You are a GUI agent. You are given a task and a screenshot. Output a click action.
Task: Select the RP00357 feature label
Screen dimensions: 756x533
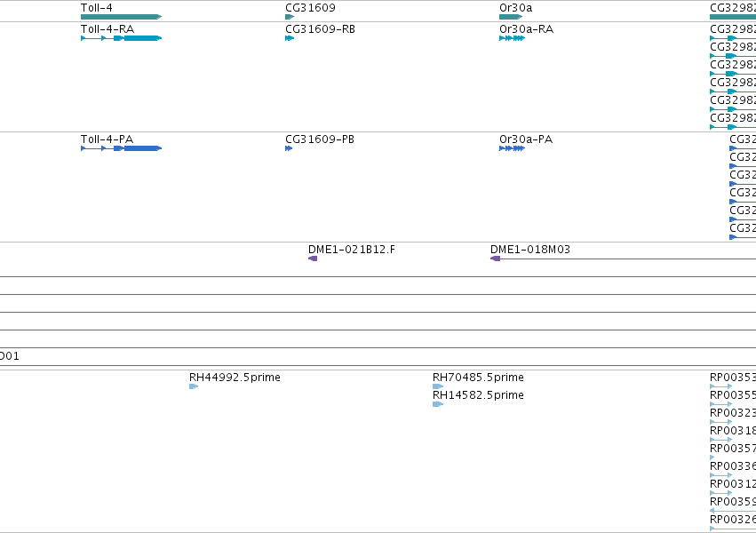click(733, 449)
